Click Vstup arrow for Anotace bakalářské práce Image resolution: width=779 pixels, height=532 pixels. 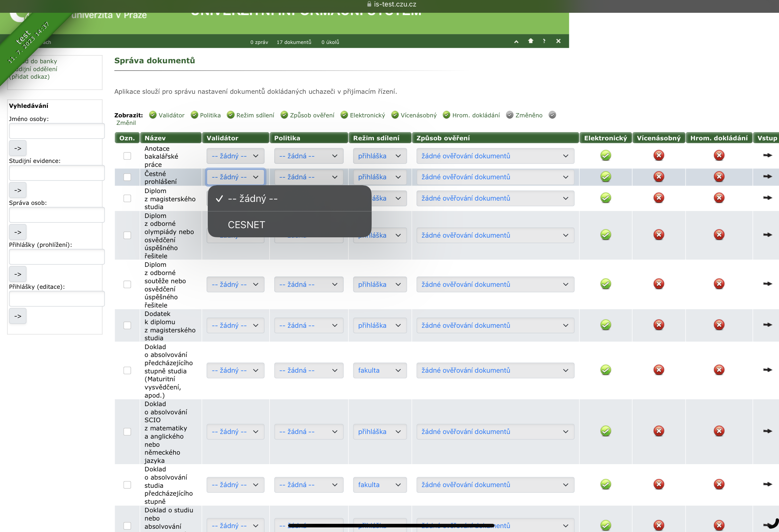coord(767,155)
